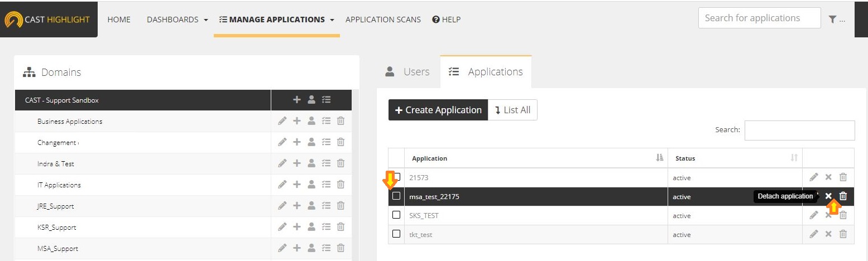The height and width of the screenshot is (261, 868).
Task: Edit the IT Applications domain
Action: (x=282, y=185)
